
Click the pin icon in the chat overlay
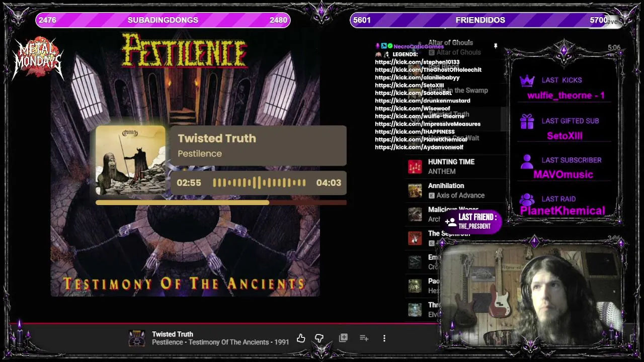click(496, 46)
